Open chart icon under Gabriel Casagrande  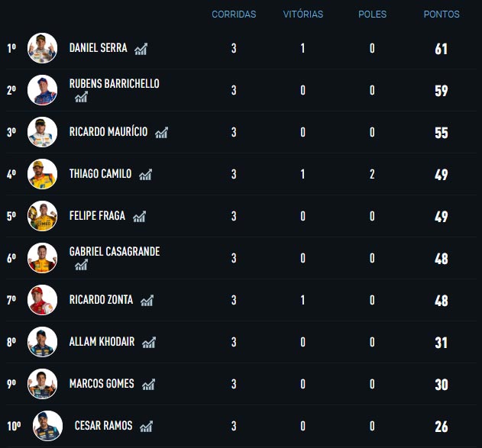coord(82,265)
